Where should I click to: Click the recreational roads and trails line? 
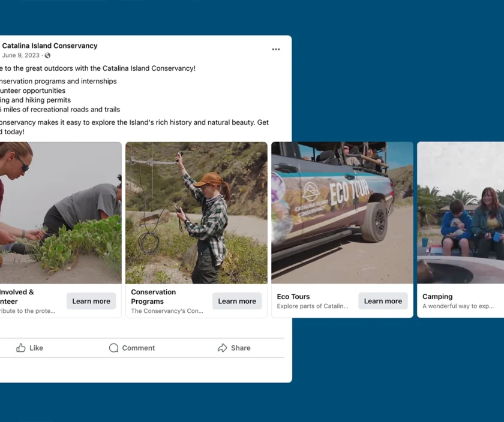[x=60, y=110]
